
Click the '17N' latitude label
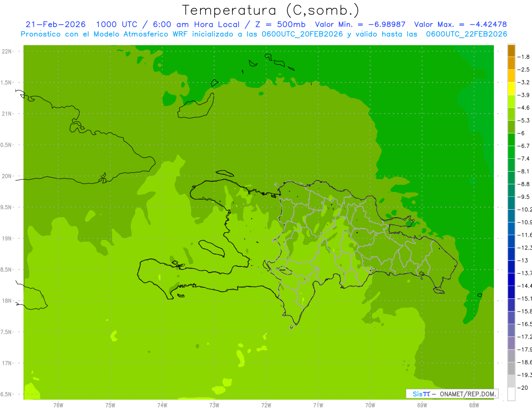(x=7, y=363)
